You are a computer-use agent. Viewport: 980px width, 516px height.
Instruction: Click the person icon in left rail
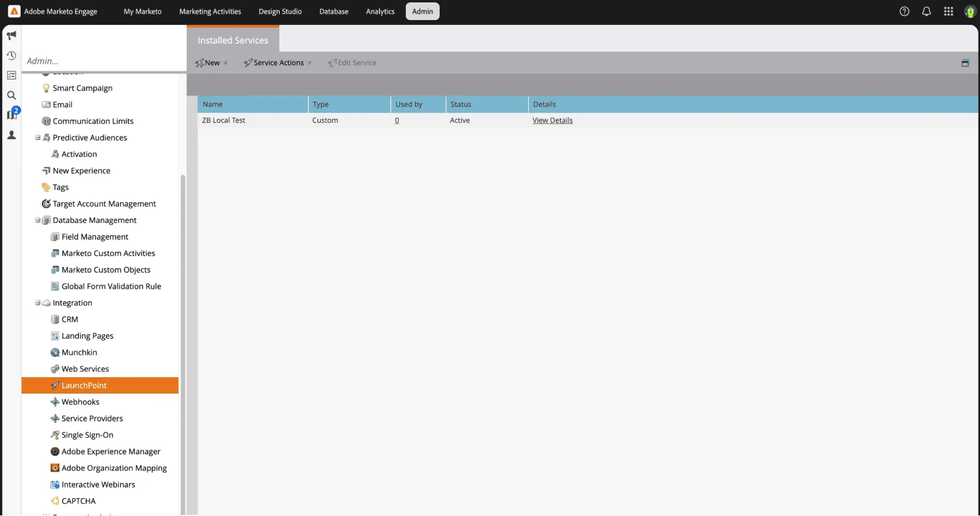11,135
